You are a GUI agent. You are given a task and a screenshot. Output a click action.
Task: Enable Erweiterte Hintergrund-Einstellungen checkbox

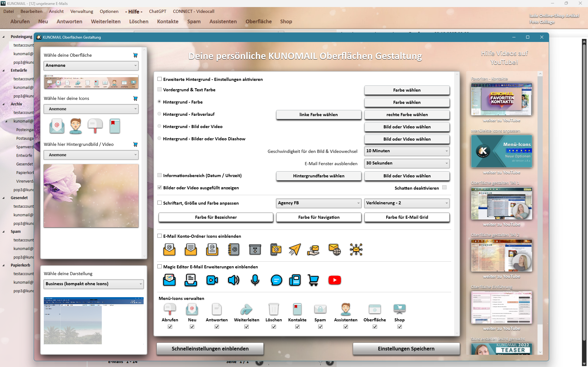pos(160,79)
